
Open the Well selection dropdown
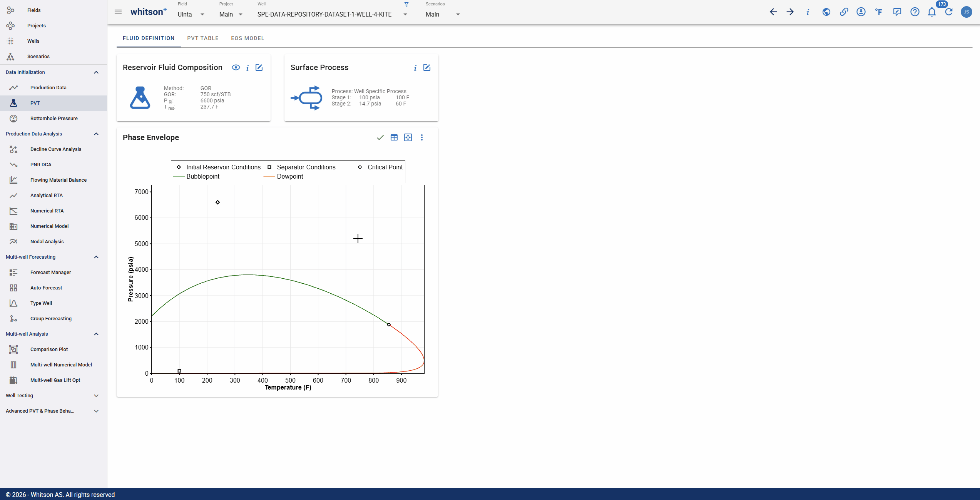(x=332, y=14)
